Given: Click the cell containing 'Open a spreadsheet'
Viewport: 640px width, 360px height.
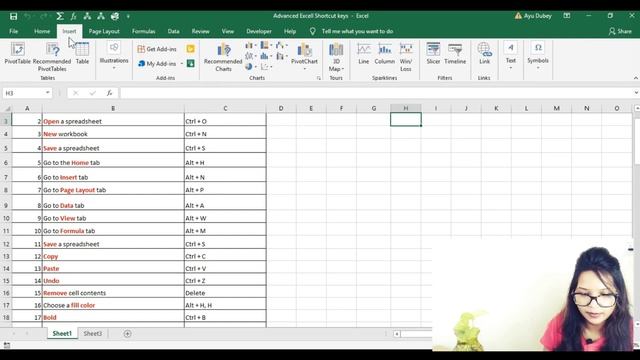Looking at the screenshot, I should coord(113,121).
